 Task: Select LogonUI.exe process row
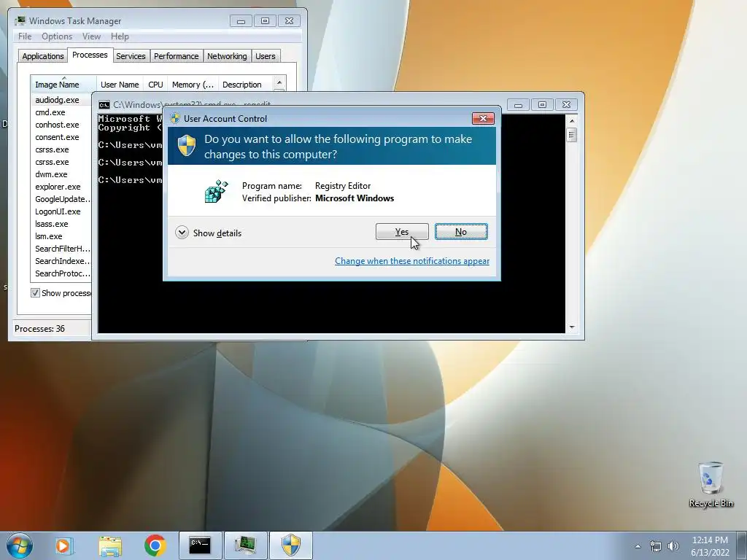61,211
